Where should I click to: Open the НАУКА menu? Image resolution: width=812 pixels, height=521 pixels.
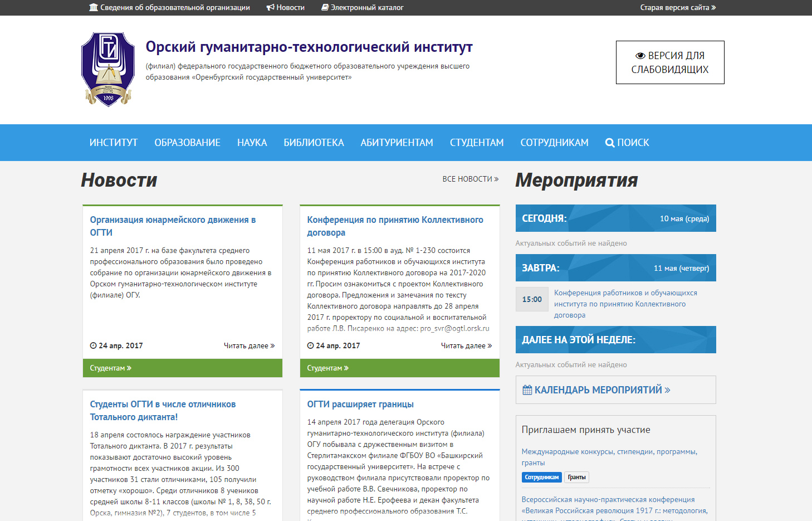(x=252, y=143)
